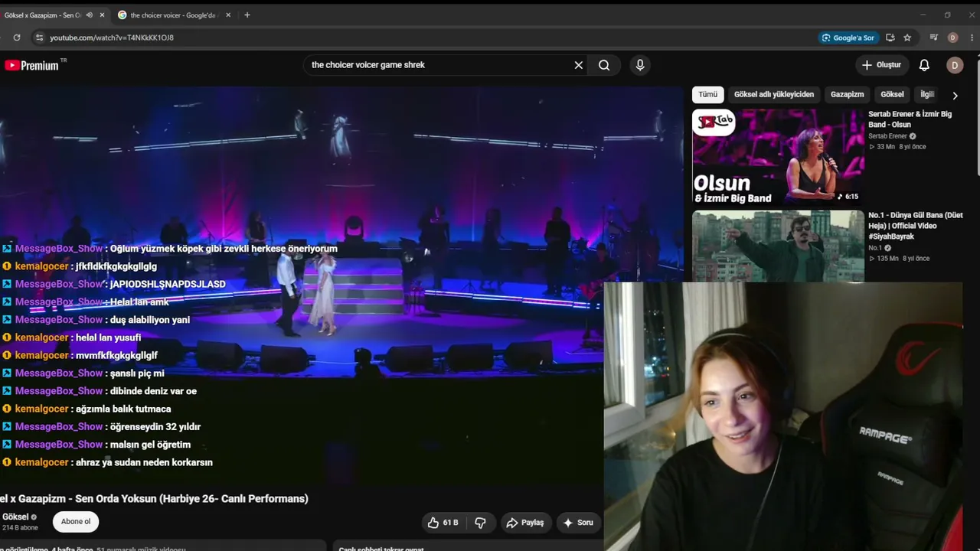This screenshot has width=980, height=551.
Task: Click the Oluştur create button
Action: [881, 65]
